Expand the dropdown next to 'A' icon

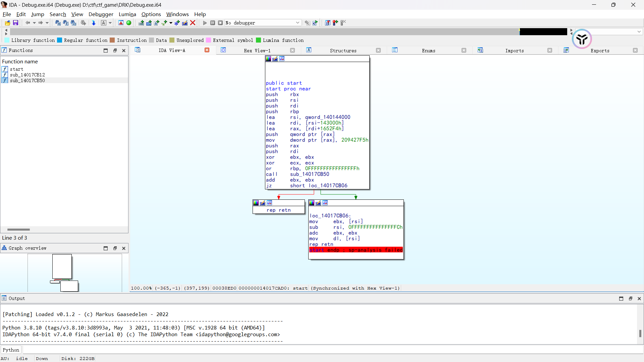click(110, 23)
